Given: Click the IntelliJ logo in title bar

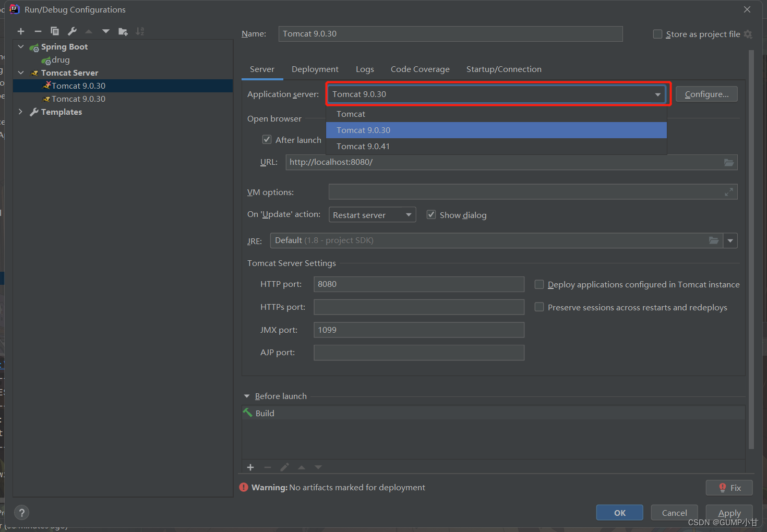Looking at the screenshot, I should coord(15,9).
